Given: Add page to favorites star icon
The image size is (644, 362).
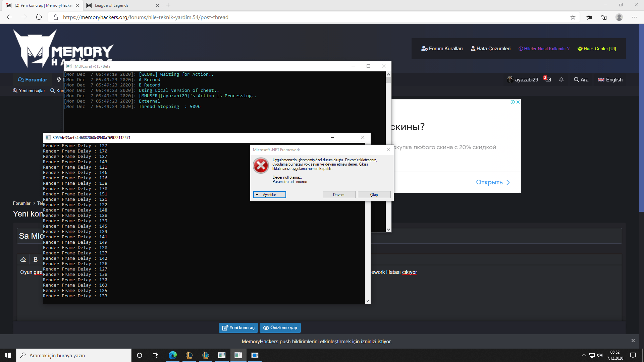Looking at the screenshot, I should 573,17.
